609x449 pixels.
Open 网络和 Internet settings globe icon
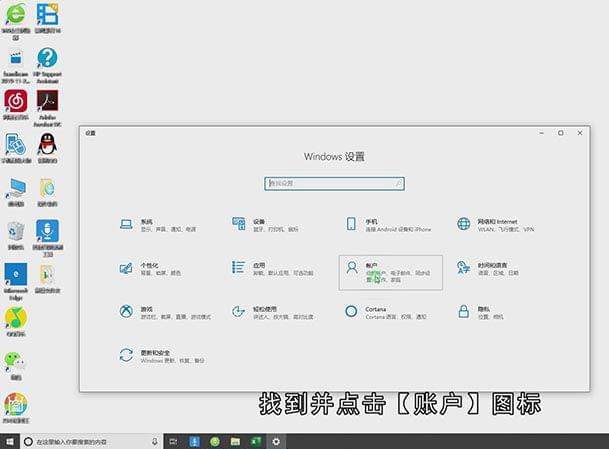tap(463, 224)
